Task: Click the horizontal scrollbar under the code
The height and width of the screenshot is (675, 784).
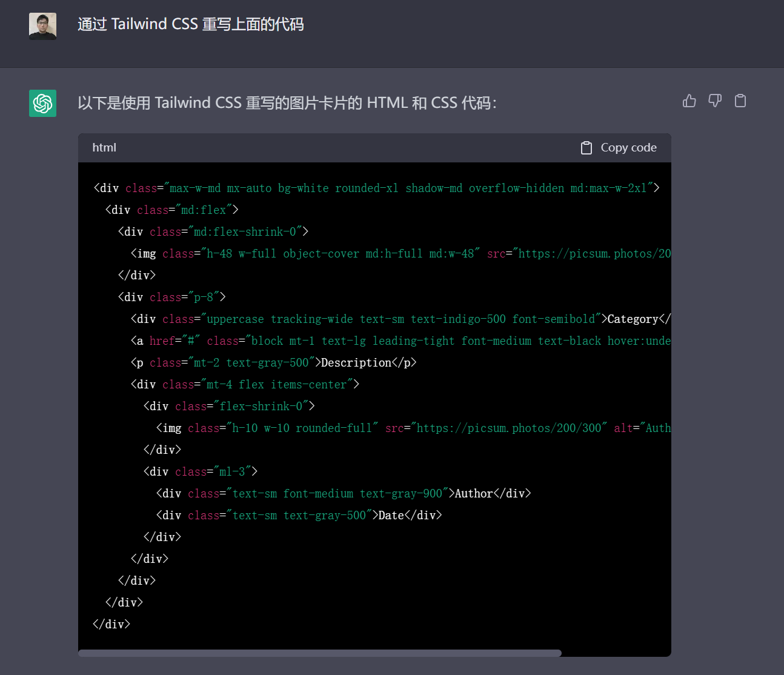Action: tap(320, 653)
